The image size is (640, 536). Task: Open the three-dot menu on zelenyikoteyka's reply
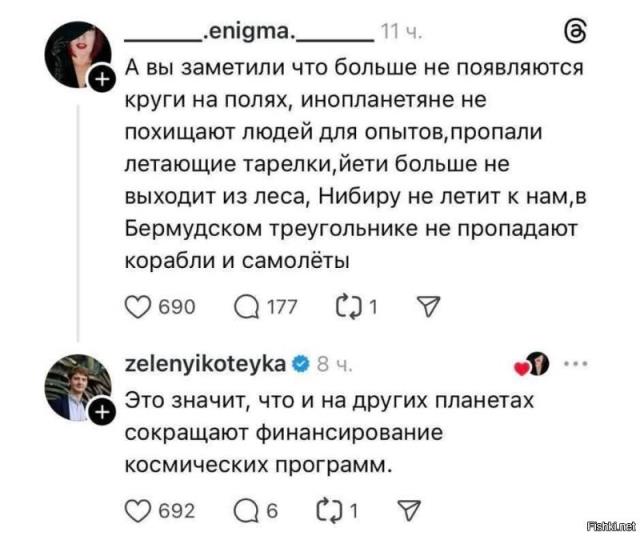[x=577, y=364]
